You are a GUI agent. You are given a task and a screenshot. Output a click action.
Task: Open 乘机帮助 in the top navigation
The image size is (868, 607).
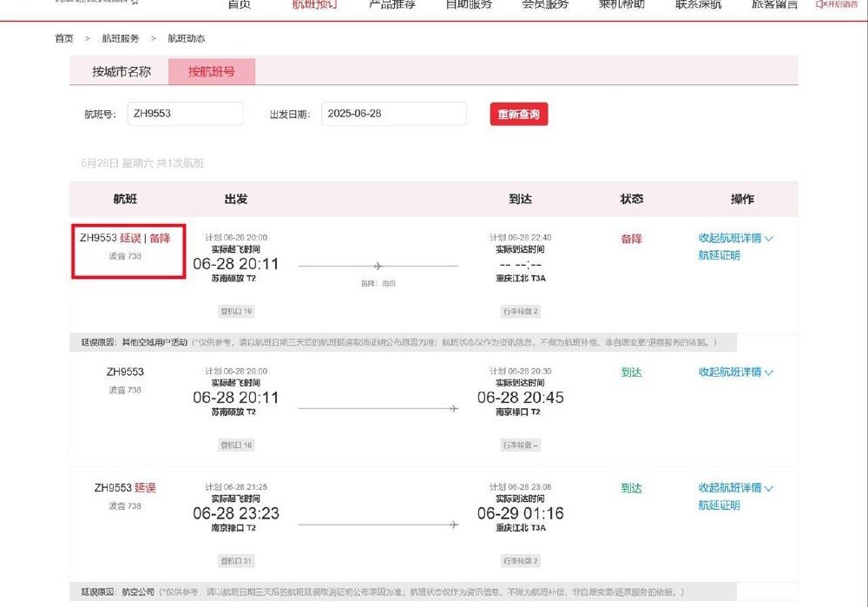tap(621, 4)
